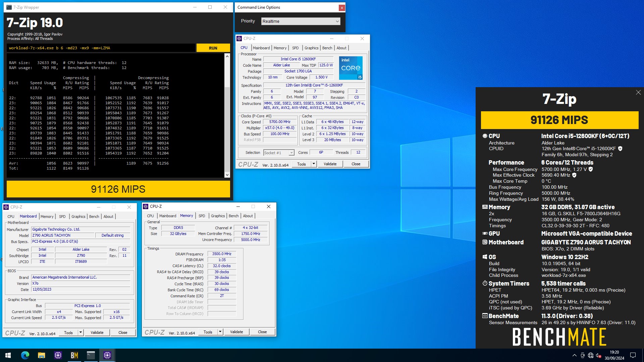Switch to Mainboard tab in CPU-Z CPU window

(x=261, y=48)
